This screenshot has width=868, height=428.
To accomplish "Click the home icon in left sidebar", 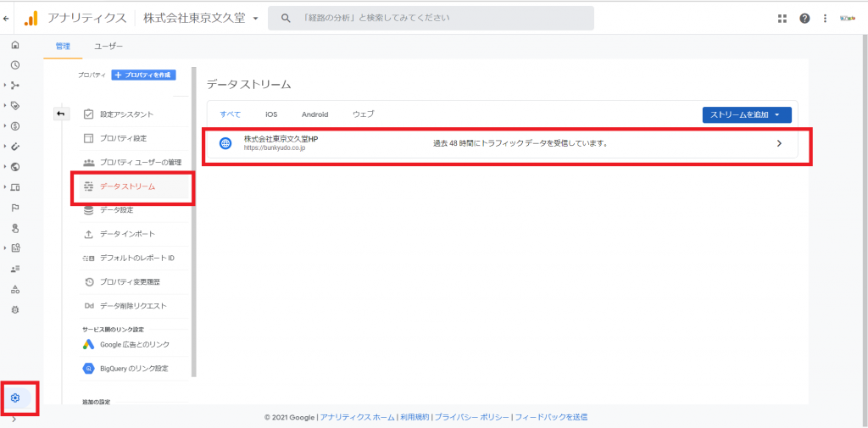I will (x=15, y=45).
